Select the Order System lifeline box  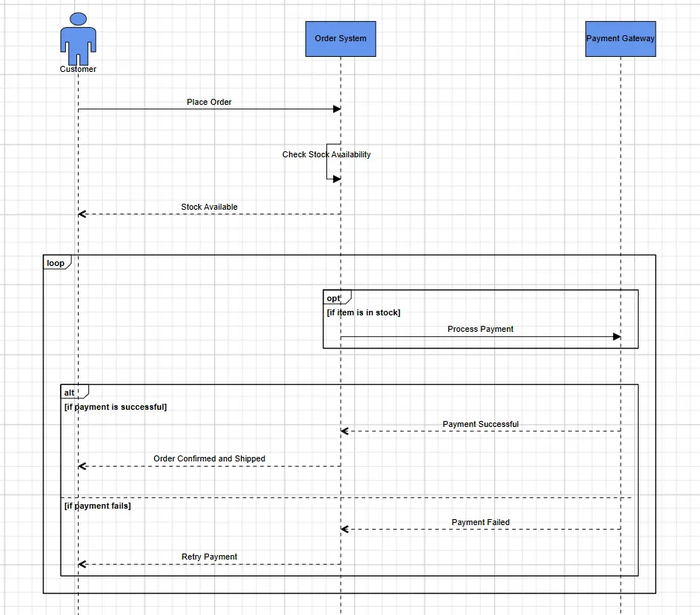pyautogui.click(x=341, y=39)
